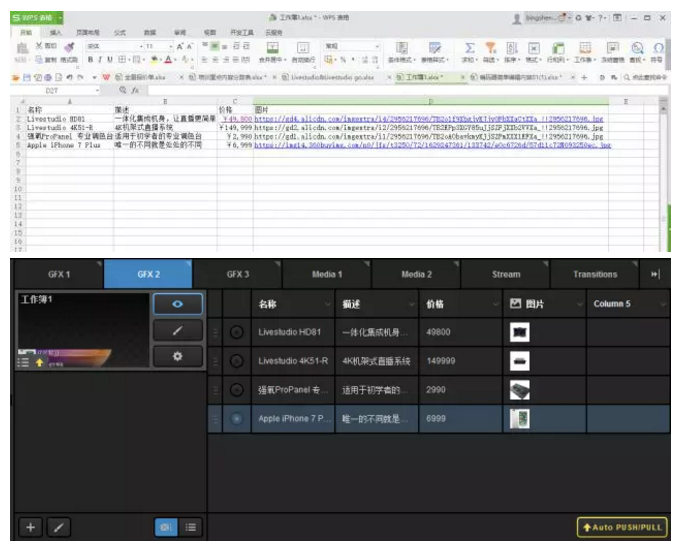The width and height of the screenshot is (681, 548).
Task: Click the Livestudio 4K51-R name cell
Action: (x=293, y=361)
